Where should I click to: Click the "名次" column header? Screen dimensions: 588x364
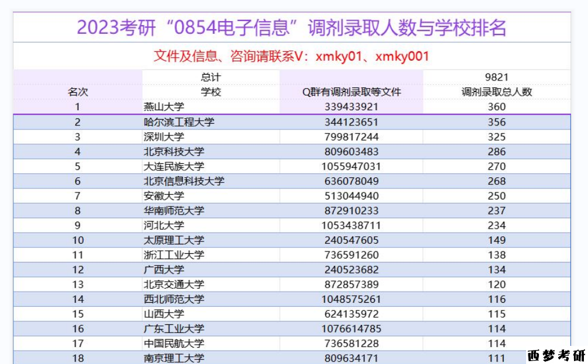78,92
